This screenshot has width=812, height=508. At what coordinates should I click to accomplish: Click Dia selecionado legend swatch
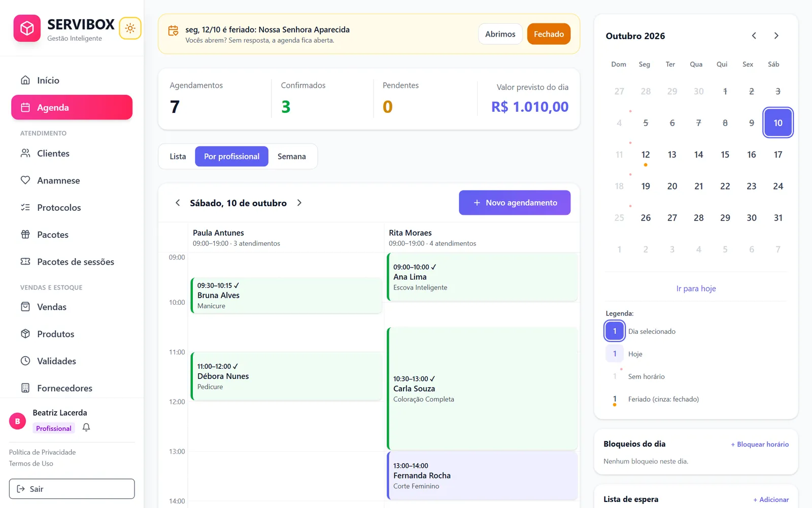point(615,331)
